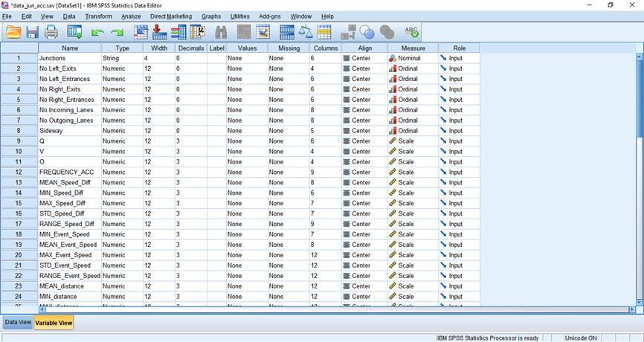Split file toolbar icon
This screenshot has width=644, height=342.
[287, 32]
